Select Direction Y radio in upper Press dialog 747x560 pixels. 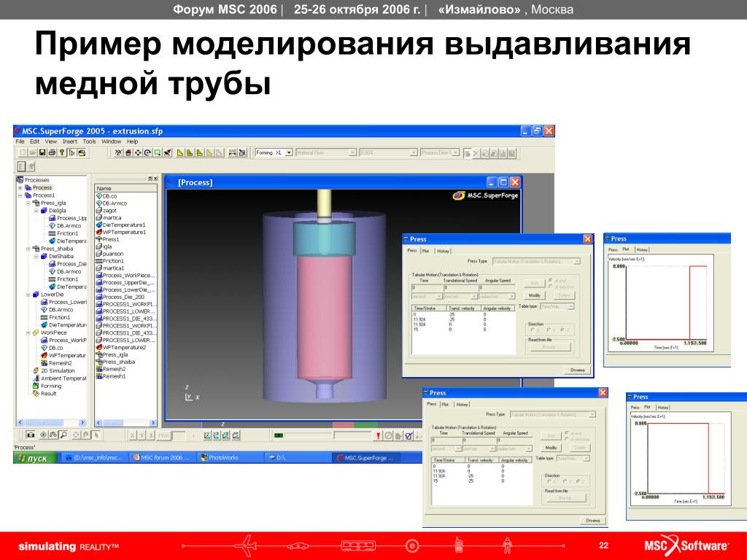point(549,330)
